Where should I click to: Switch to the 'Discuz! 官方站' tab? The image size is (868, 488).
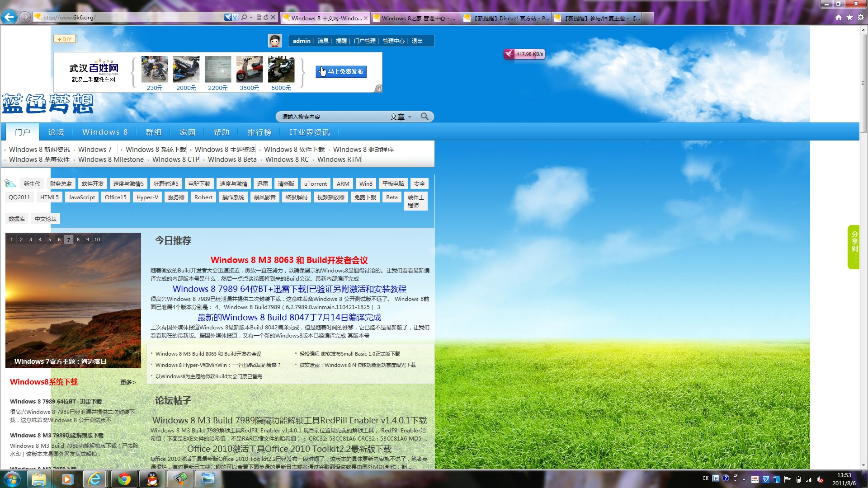[507, 18]
